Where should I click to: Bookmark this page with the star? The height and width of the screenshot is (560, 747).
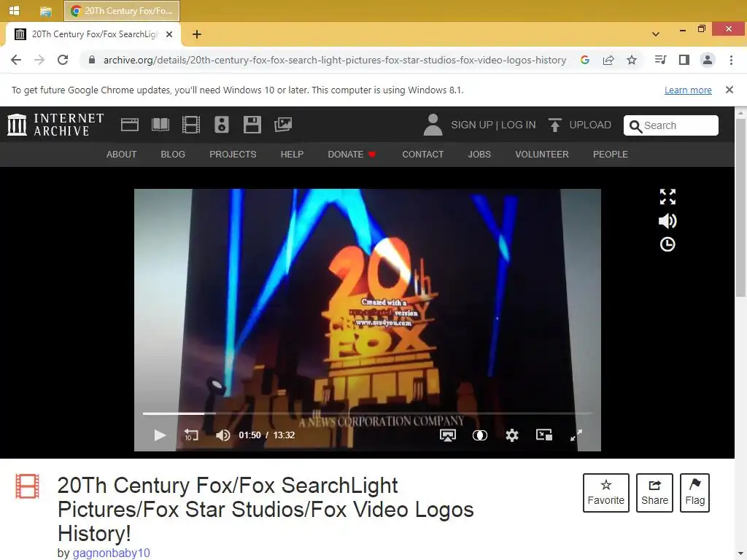point(632,60)
